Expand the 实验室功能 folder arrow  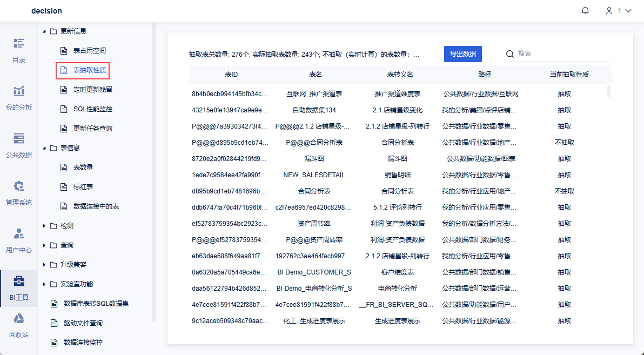pos(44,284)
